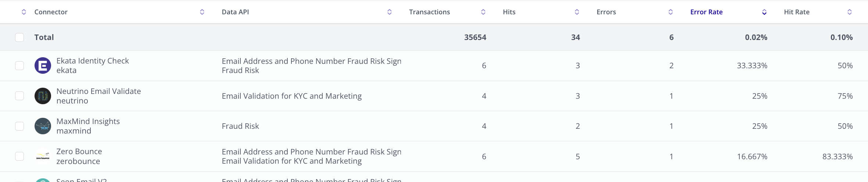This screenshot has width=868, height=182.
Task: Click the Error Rate column header
Action: [x=706, y=12]
